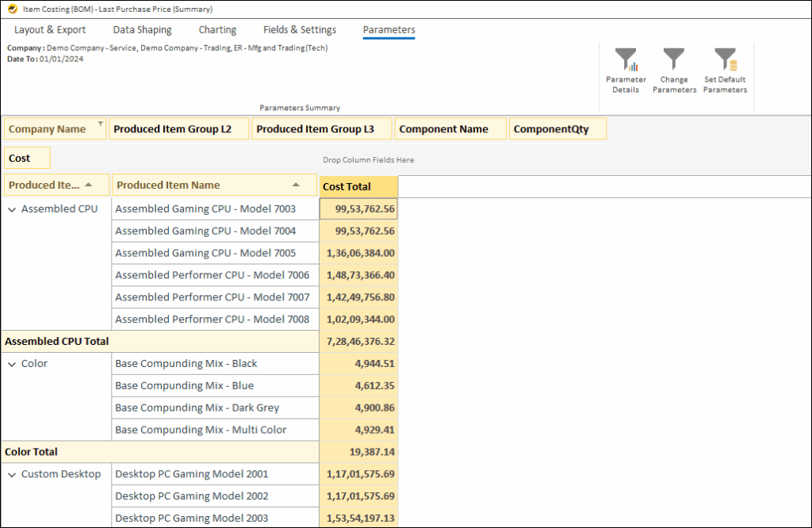812x528 pixels.
Task: Go to the Charting tab
Action: point(217,30)
